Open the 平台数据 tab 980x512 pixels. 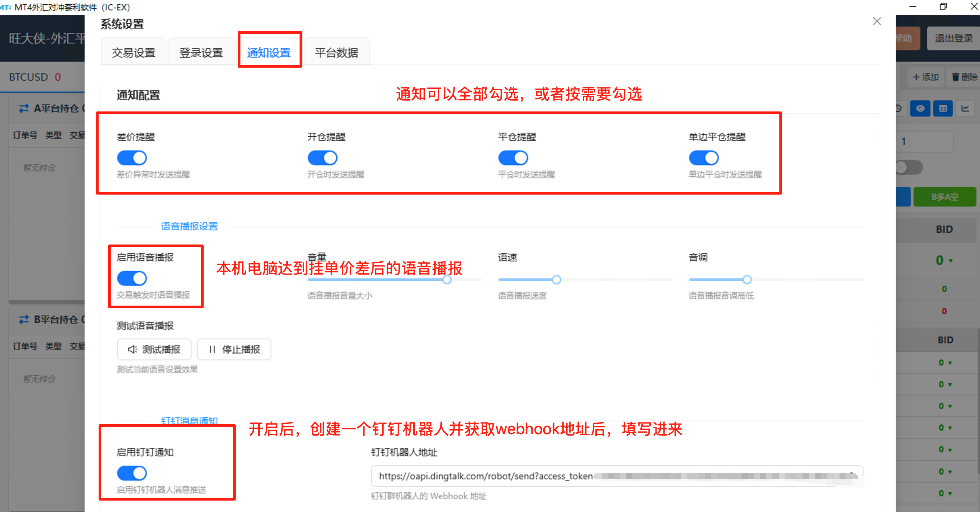pos(336,52)
